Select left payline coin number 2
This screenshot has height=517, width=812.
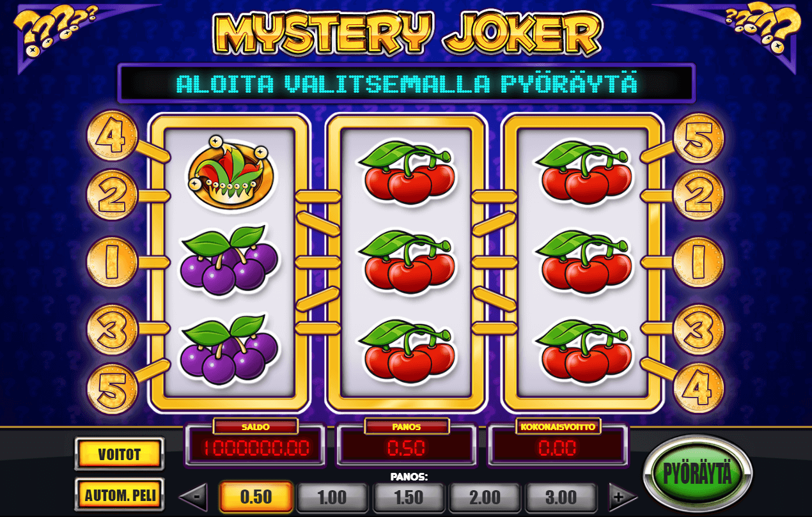tap(113, 196)
